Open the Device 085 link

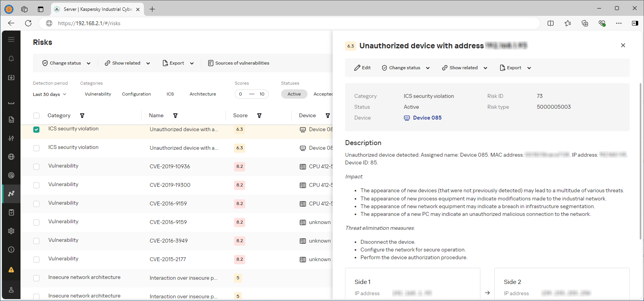[x=427, y=118]
